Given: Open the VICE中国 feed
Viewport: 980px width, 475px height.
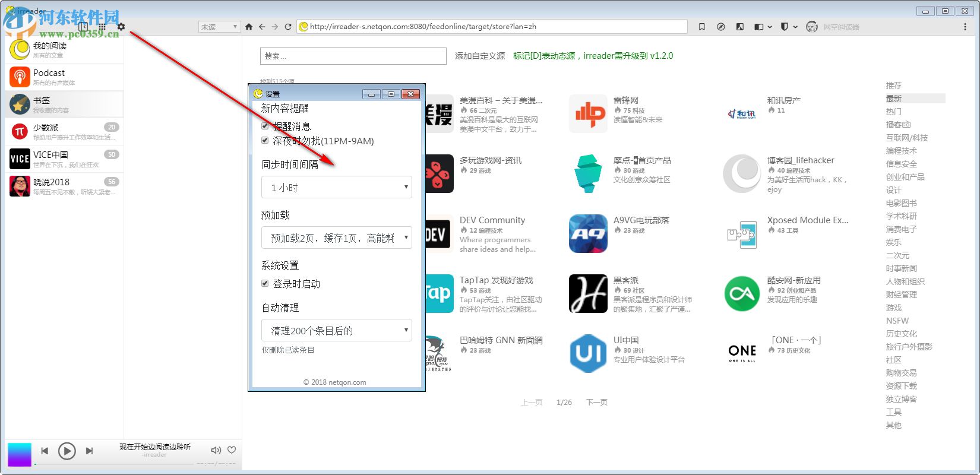Looking at the screenshot, I should (x=64, y=159).
